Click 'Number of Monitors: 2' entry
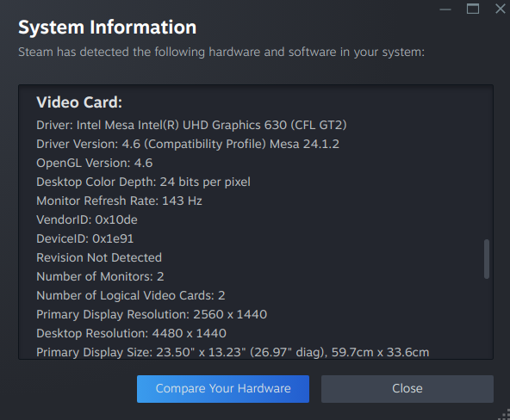510x420 pixels. click(x=100, y=276)
